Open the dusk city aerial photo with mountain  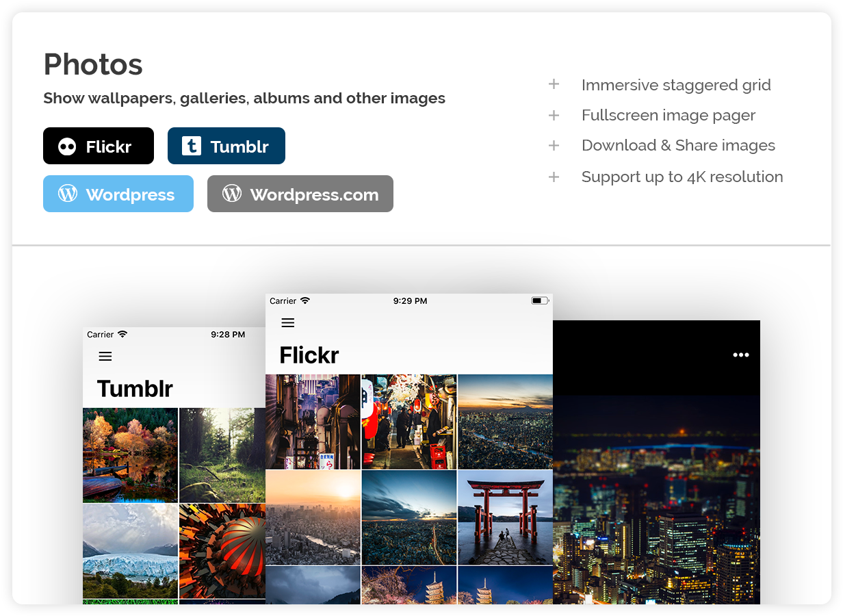pyautogui.click(x=505, y=422)
